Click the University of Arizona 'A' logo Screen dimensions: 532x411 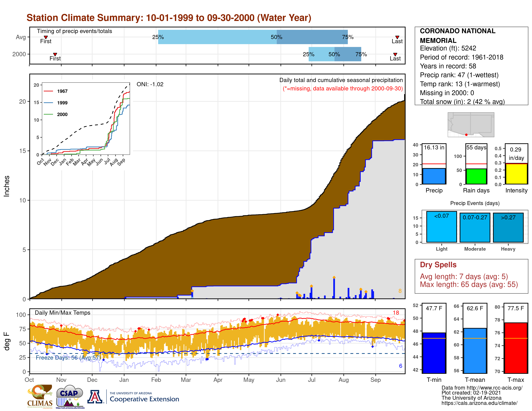coord(95,396)
